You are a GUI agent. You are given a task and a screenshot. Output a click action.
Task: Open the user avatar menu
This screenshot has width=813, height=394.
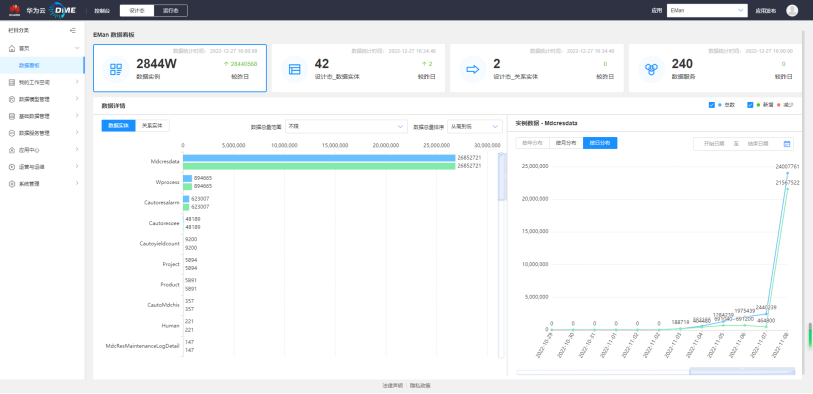[792, 10]
